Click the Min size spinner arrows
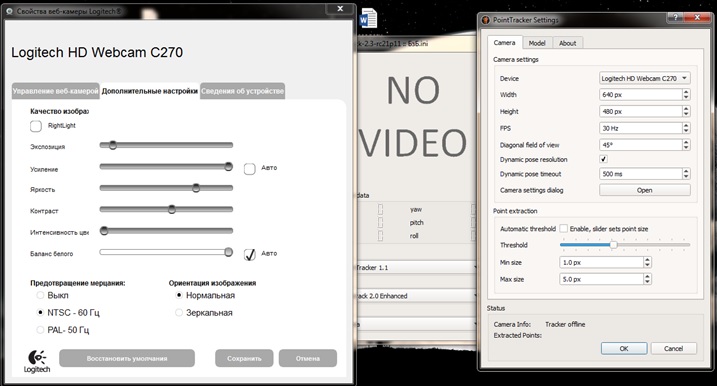717x386 pixels. click(x=647, y=263)
